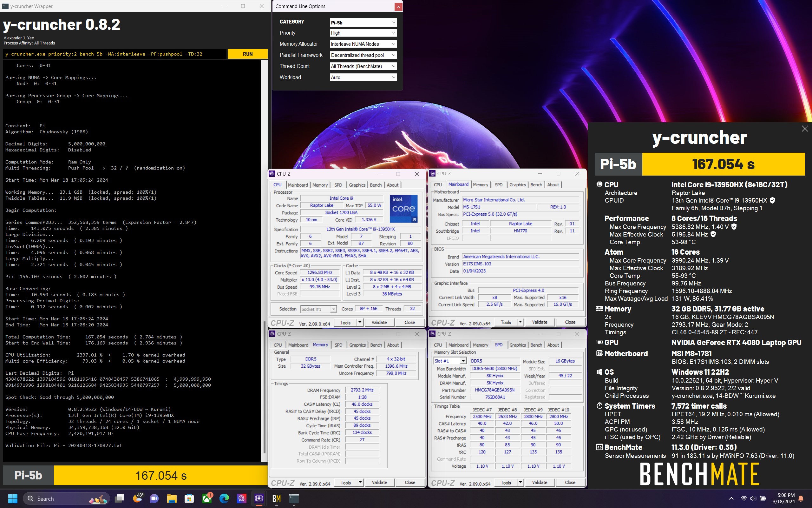Click the taskbar Search box
Image resolution: width=812 pixels, height=508 pixels.
[66, 498]
